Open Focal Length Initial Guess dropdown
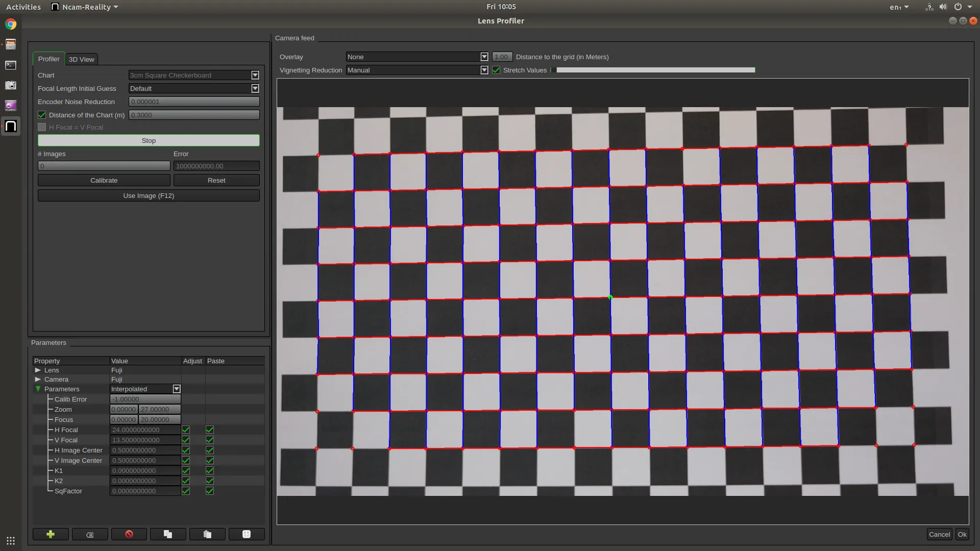This screenshot has height=551, width=980. coord(194,88)
